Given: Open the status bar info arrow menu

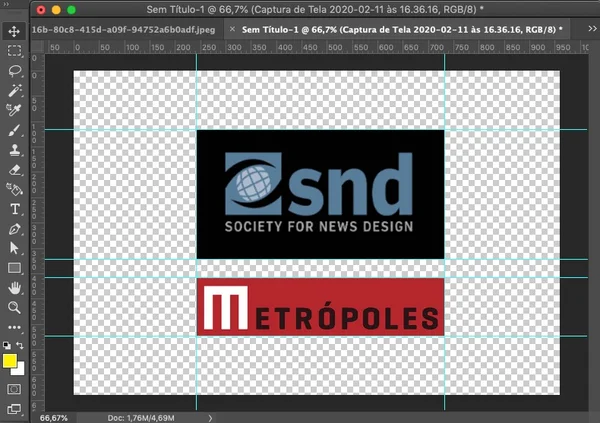Looking at the screenshot, I should pos(210,418).
